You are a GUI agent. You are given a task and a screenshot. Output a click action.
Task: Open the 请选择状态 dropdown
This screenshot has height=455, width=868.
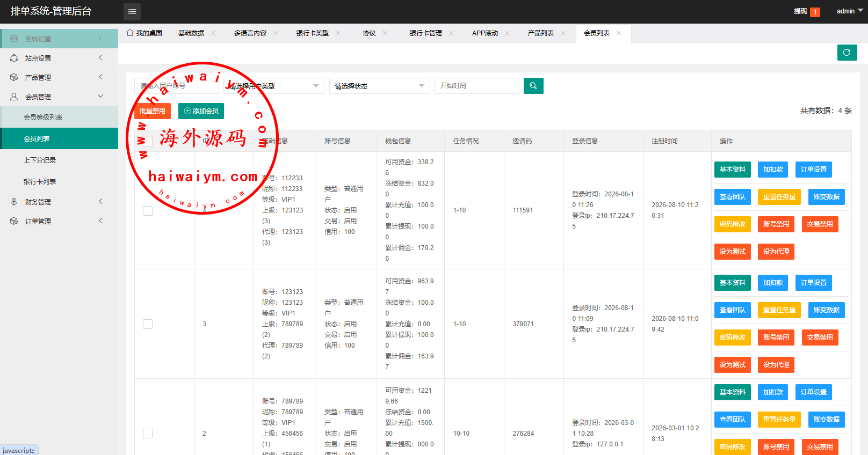click(380, 86)
